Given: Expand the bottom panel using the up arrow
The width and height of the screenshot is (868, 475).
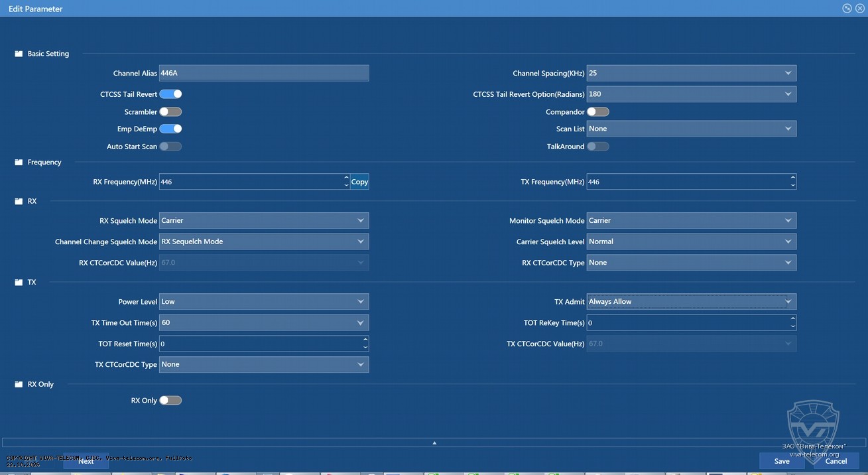Looking at the screenshot, I should pos(434,442).
